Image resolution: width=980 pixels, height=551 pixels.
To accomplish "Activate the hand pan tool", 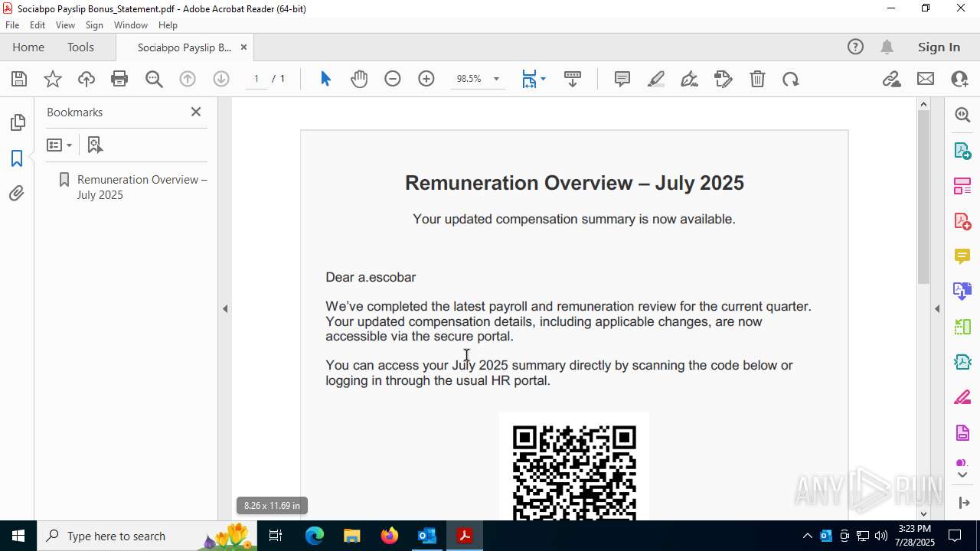I will pos(359,79).
